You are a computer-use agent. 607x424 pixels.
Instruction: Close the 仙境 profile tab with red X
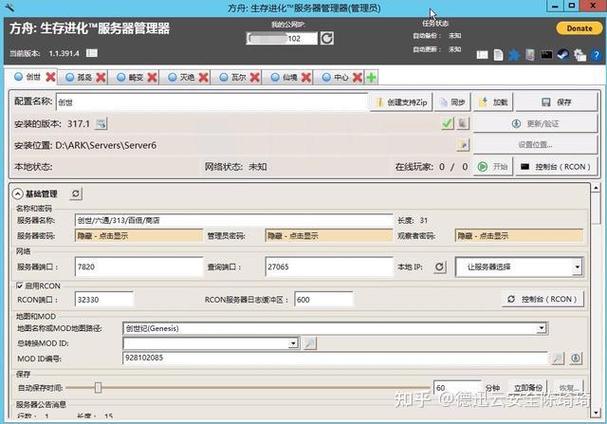click(306, 77)
